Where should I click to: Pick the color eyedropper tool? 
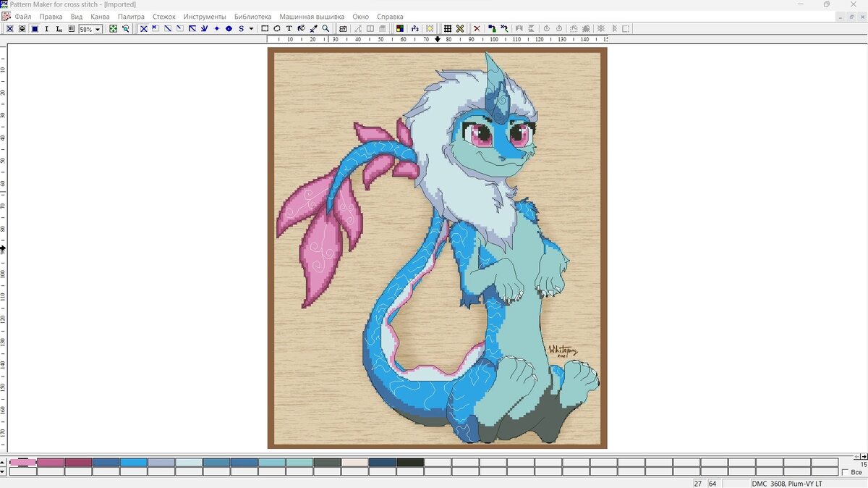[313, 29]
